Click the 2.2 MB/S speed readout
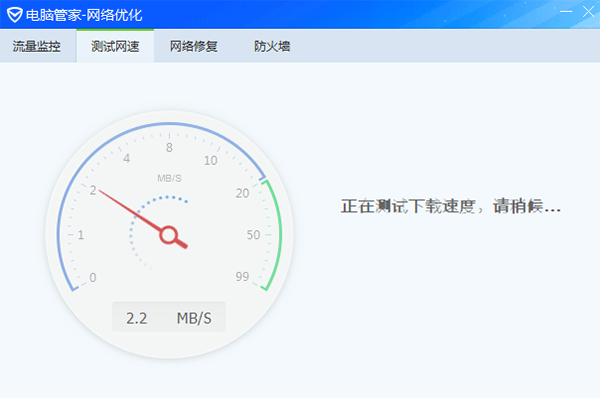Screen dimensions: 600x398 169,317
